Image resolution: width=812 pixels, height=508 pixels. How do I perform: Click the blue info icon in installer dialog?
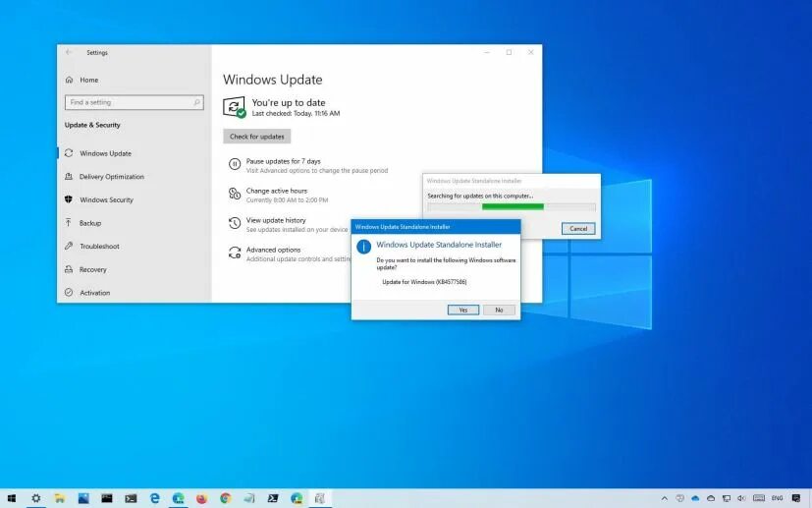point(363,247)
